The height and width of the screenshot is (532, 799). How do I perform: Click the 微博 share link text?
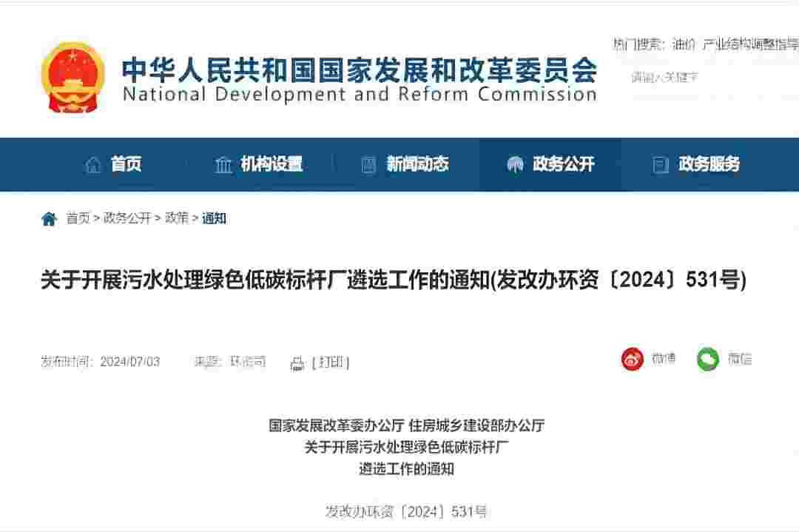point(664,359)
